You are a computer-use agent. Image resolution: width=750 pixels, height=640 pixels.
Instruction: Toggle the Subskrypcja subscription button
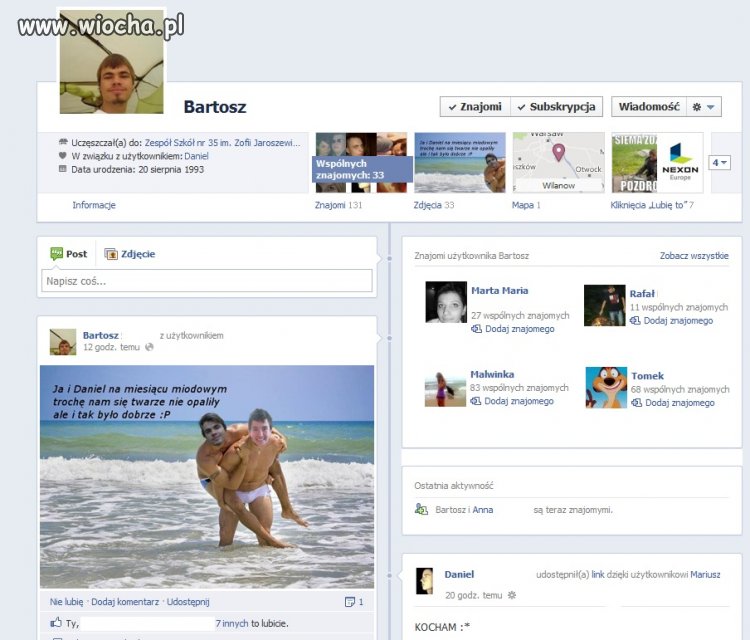click(556, 107)
